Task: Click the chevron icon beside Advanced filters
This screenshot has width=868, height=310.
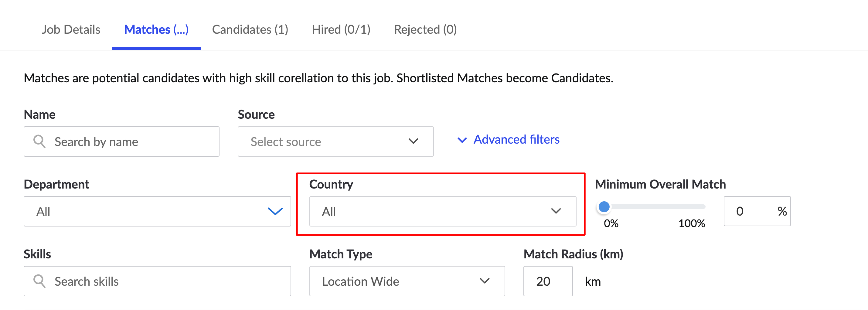Action: 462,140
